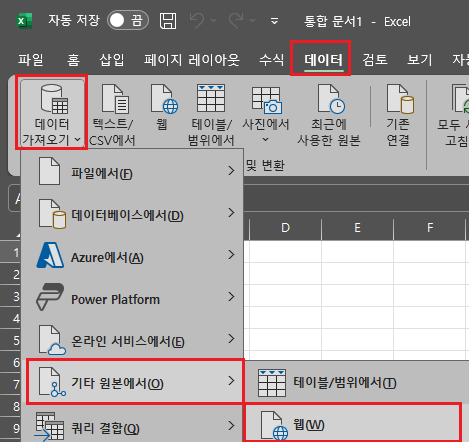Viewport: 469px width, 442px height.
Task: Expand the 사진에서 dropdown arrow
Action: point(265,139)
